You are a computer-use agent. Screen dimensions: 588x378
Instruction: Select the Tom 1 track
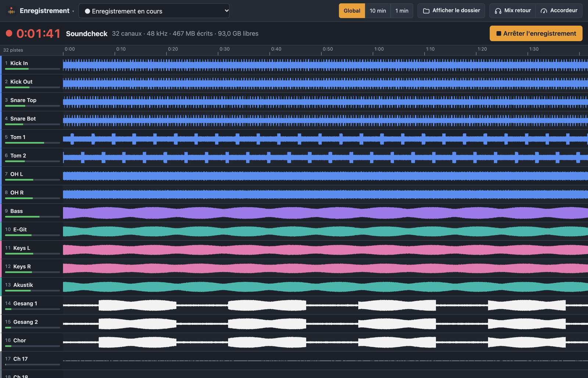tap(32, 139)
